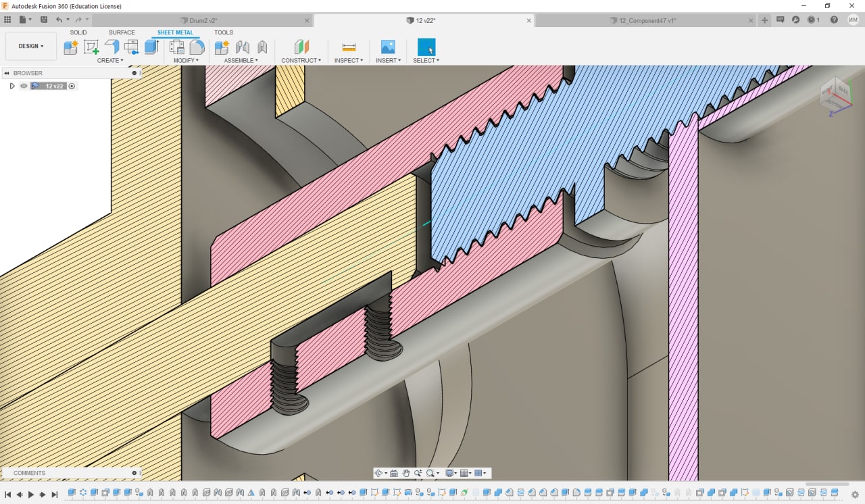Screen dimensions: 865x504
Task: Click the Joint icon in Assemble group
Action: [242, 47]
